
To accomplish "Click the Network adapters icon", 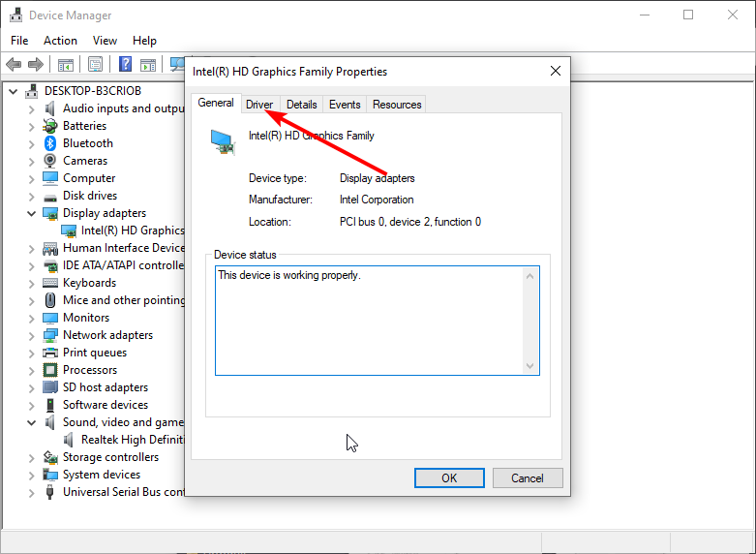I will (50, 335).
